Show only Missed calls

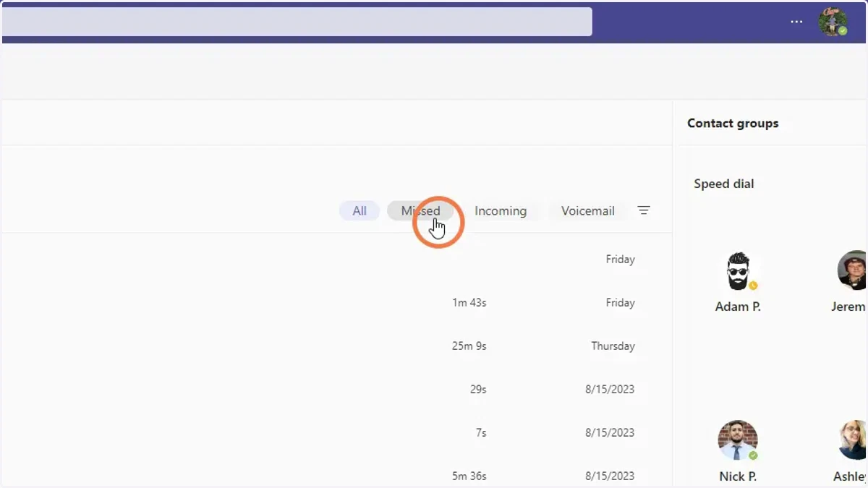click(420, 211)
